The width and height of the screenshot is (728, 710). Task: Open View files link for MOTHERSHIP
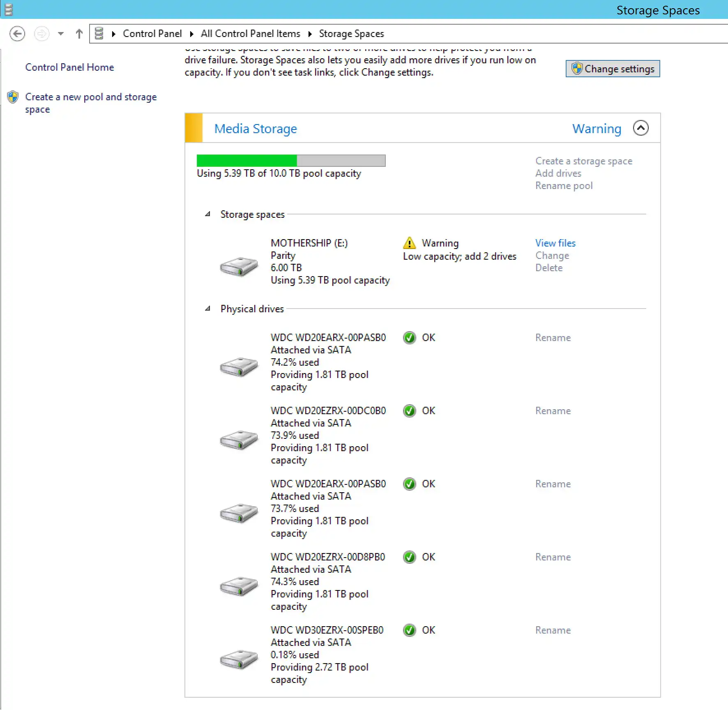pyautogui.click(x=555, y=243)
